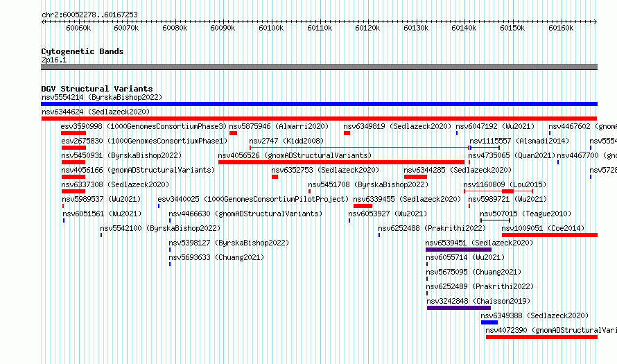Click the nsv6252489 (Prakrithi2022) label
This screenshot has width=617, height=364.
480,286
